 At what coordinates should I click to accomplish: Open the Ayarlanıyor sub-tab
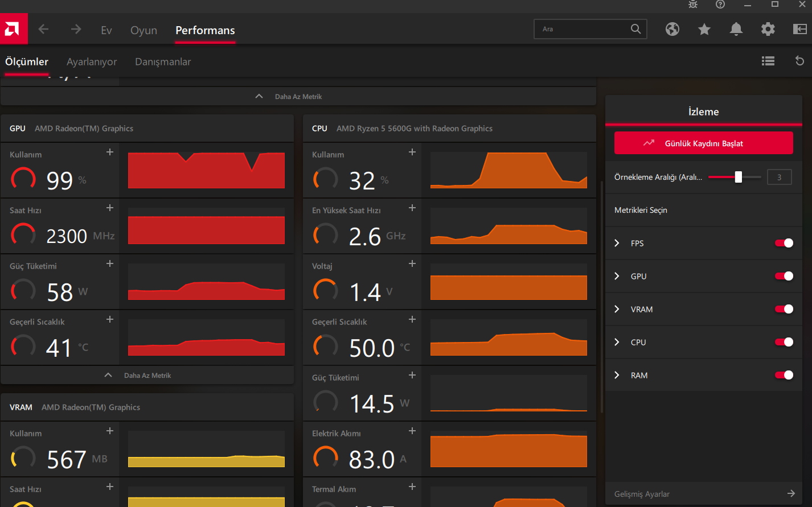pos(92,62)
